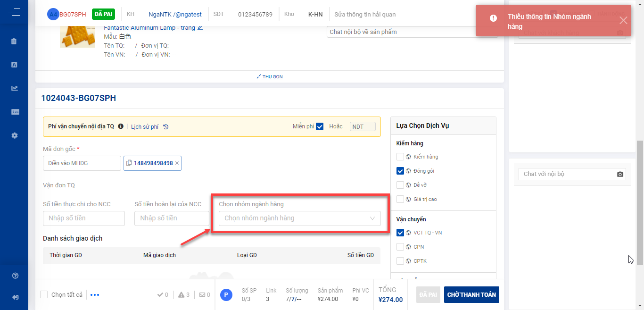Edit product name with pencil icon
Viewport: 644px width, 310px height.
coord(200,28)
